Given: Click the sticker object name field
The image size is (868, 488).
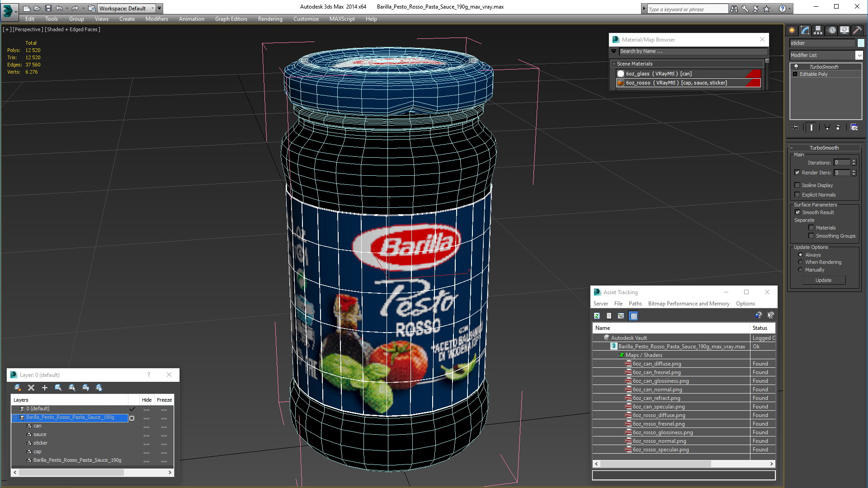Looking at the screenshot, I should pos(822,43).
